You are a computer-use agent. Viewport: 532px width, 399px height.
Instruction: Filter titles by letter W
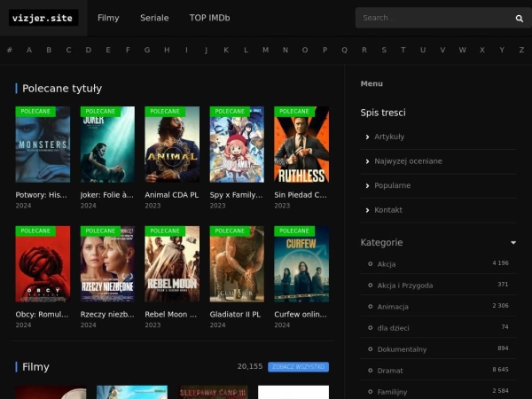[463, 50]
